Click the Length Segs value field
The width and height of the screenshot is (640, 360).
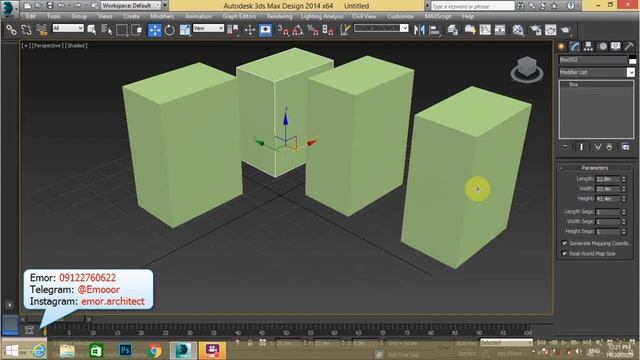[x=607, y=212]
